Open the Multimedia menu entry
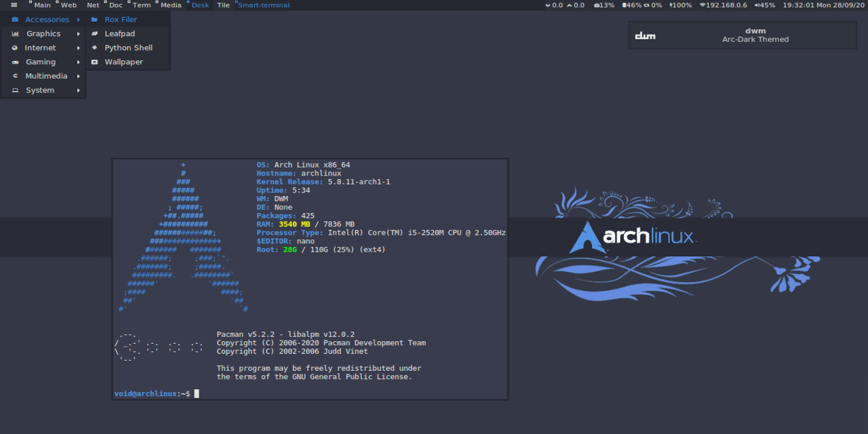868x434 pixels. click(47, 75)
